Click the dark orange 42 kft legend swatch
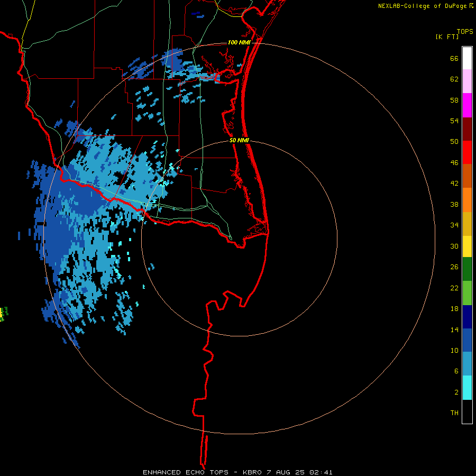476x476 pixels. (x=467, y=176)
